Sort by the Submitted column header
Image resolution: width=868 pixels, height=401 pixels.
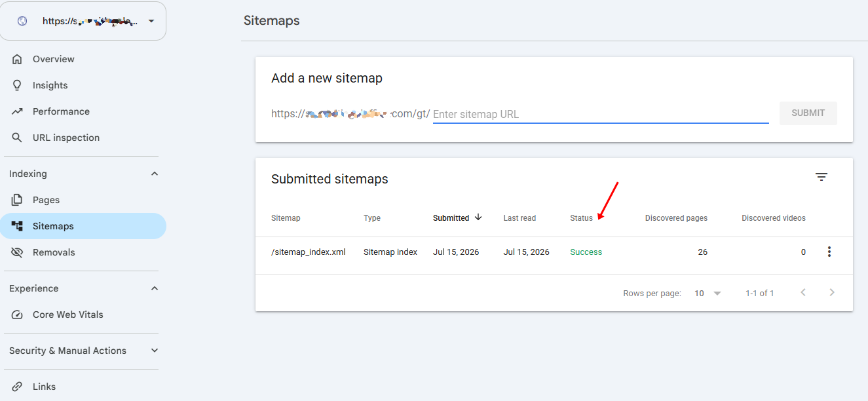tap(451, 218)
